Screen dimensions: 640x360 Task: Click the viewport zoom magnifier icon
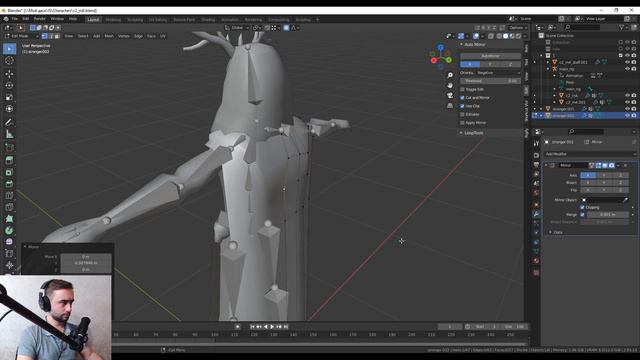[450, 76]
